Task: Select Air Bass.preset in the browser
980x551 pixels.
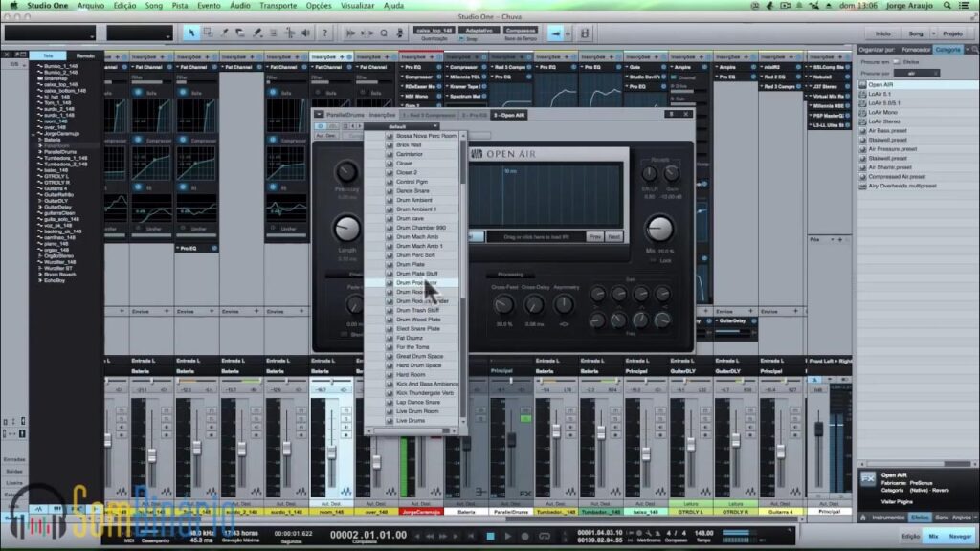Action: [x=887, y=130]
